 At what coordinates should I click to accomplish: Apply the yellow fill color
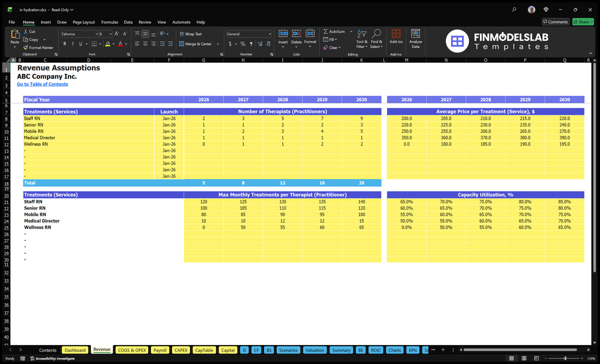[x=107, y=44]
